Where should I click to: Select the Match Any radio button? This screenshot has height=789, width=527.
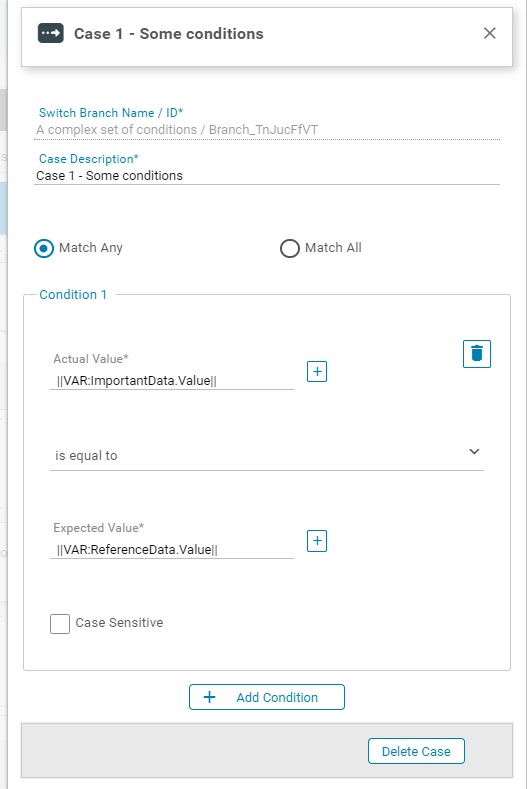[44, 248]
